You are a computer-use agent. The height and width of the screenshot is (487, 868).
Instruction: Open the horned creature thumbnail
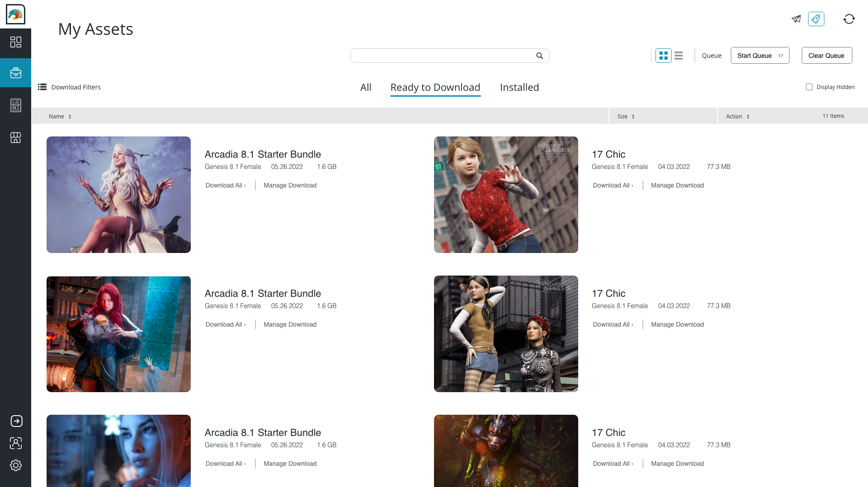[506, 451]
